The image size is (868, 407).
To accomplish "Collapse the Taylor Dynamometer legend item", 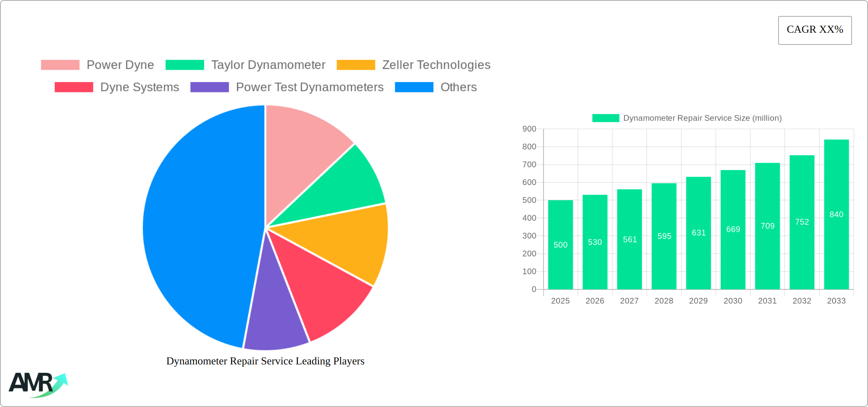I will click(x=268, y=65).
